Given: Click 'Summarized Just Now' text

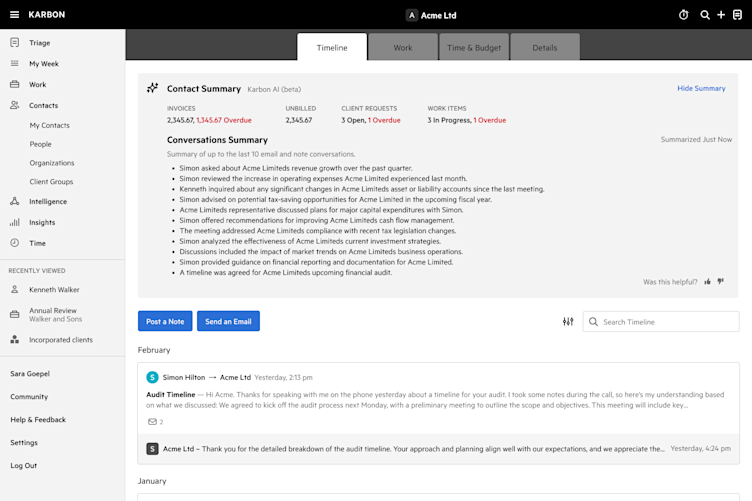Looking at the screenshot, I should 696,140.
